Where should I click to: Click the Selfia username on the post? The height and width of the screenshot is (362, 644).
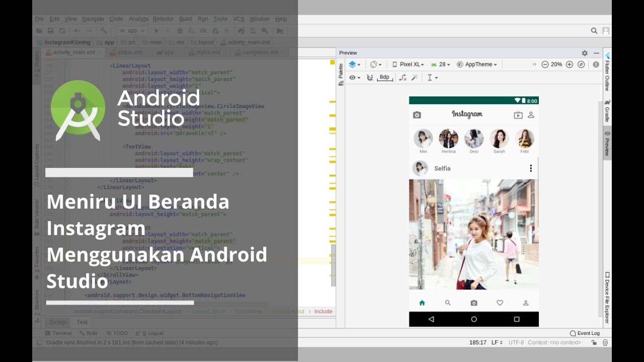[x=442, y=168]
